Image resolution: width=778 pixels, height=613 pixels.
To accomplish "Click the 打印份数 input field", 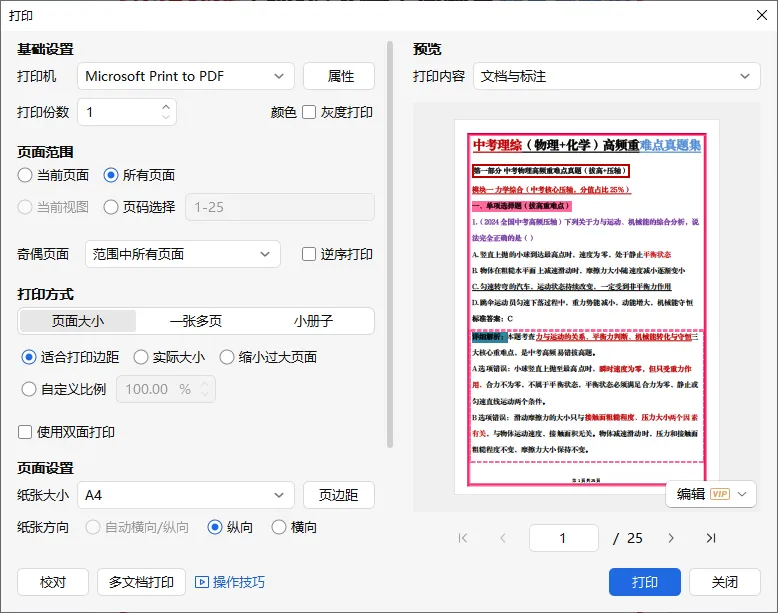I will point(127,112).
